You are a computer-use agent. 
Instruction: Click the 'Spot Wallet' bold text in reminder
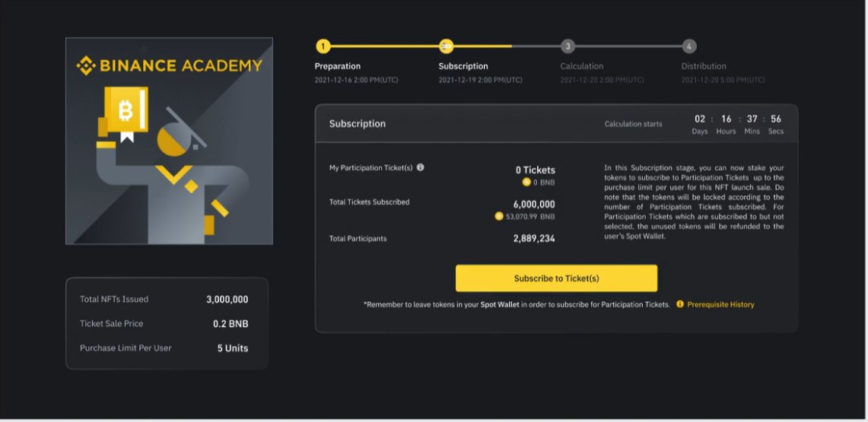(x=500, y=305)
